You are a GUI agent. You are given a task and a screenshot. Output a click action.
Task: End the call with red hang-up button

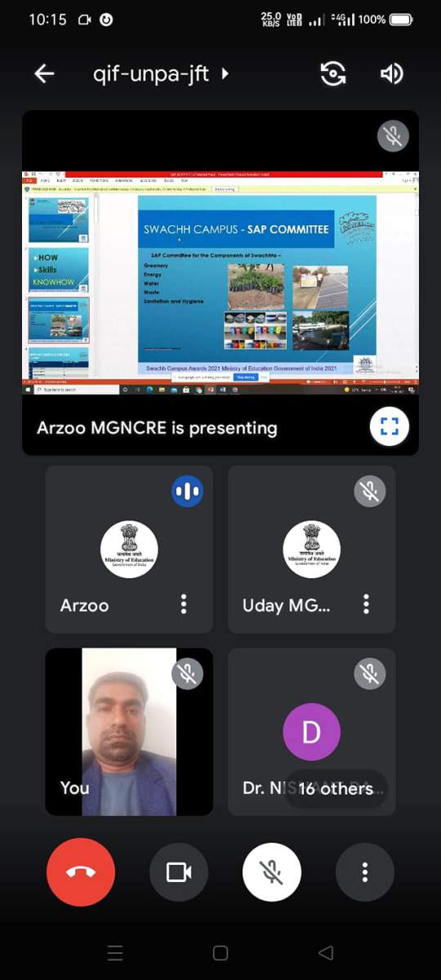pyautogui.click(x=81, y=872)
